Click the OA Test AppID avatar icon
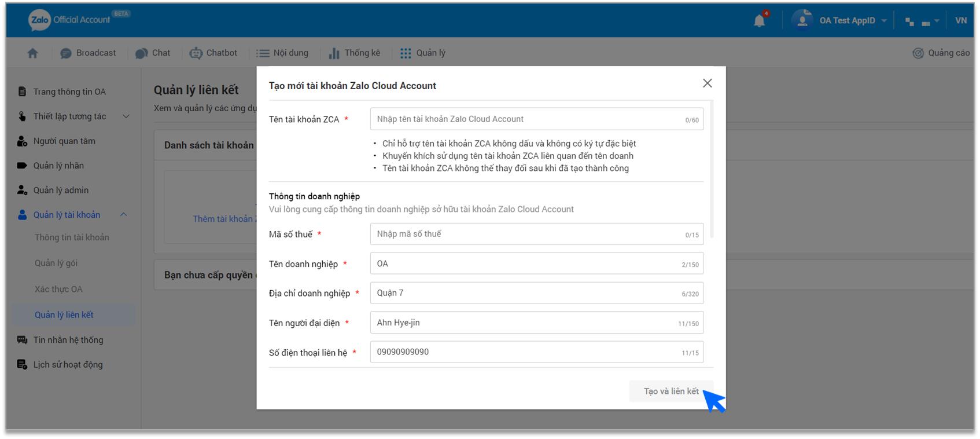 point(802,20)
